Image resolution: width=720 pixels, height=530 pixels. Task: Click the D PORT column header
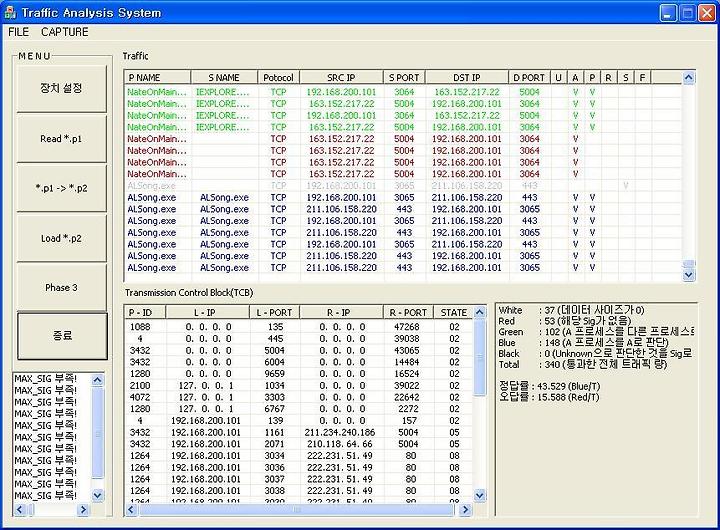(529, 78)
